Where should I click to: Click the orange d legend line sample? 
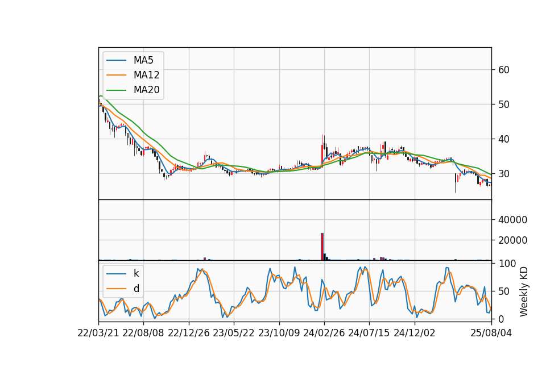(x=116, y=289)
